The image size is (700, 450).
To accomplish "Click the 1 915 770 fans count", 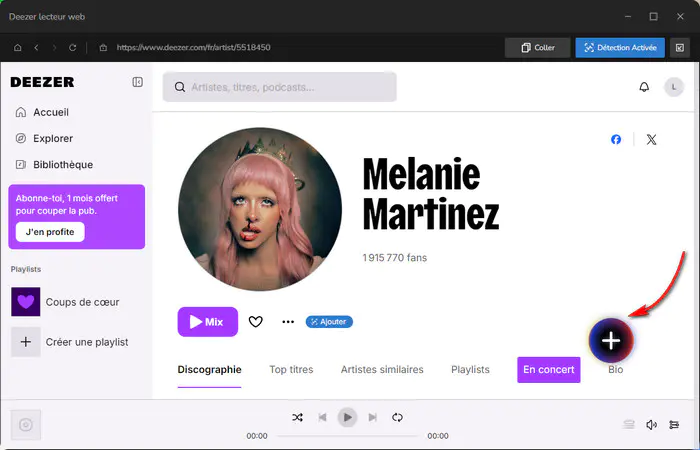I will [x=395, y=258].
